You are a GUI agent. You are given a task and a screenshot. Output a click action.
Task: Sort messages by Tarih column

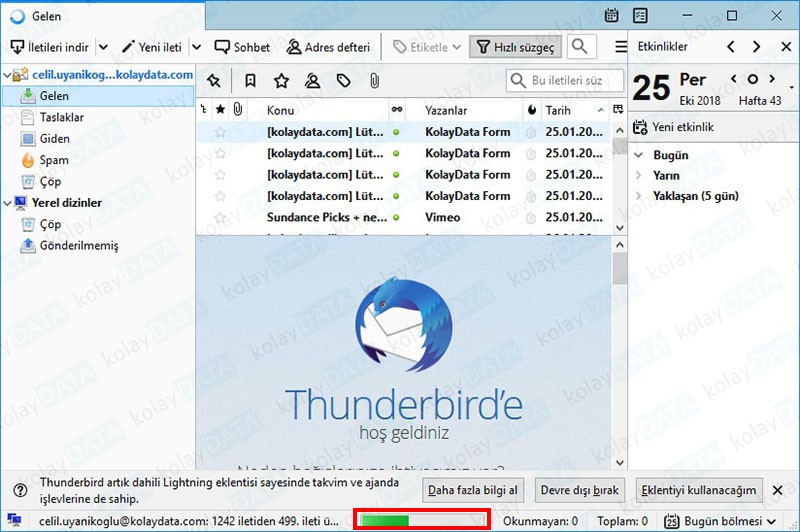pyautogui.click(x=574, y=110)
